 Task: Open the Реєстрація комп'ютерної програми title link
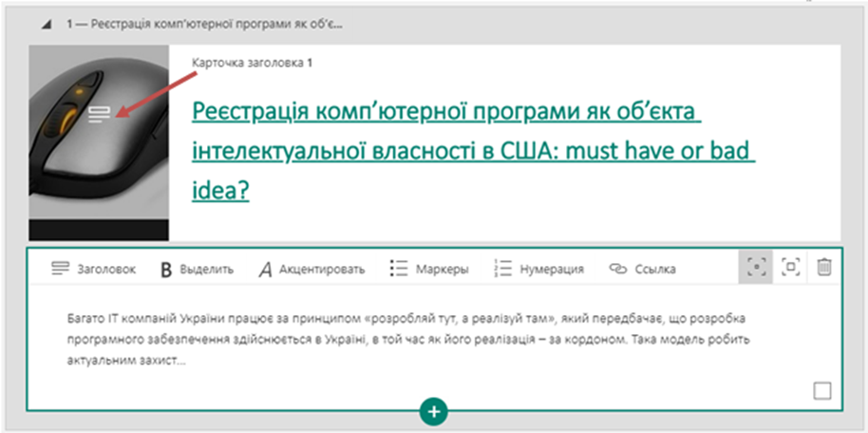(x=474, y=152)
